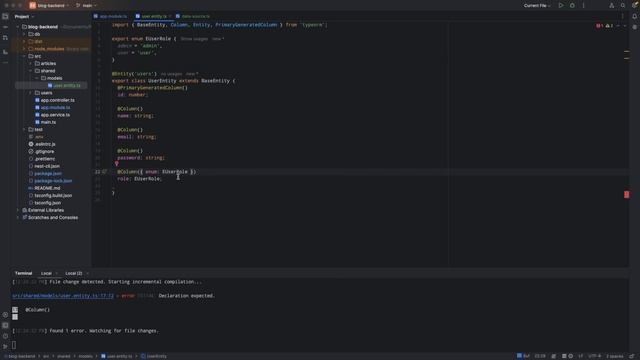
Task: Open the Services icon in bottom sidebar
Action: point(5,315)
